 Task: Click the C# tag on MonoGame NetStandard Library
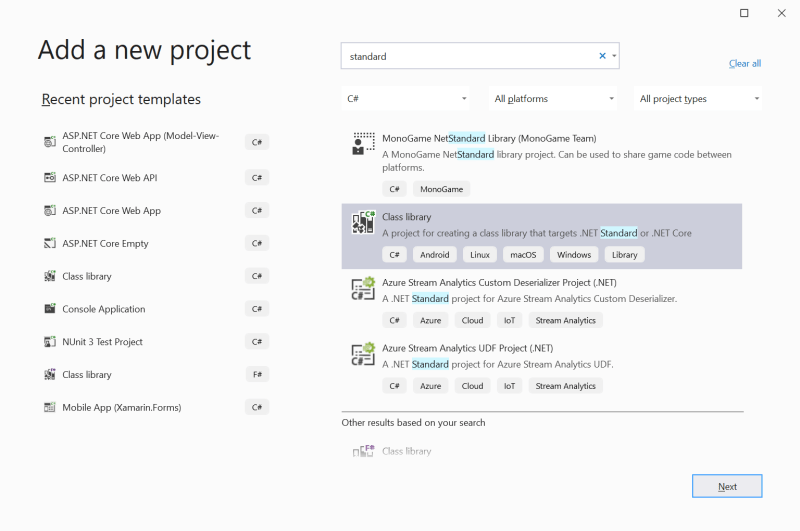point(394,189)
